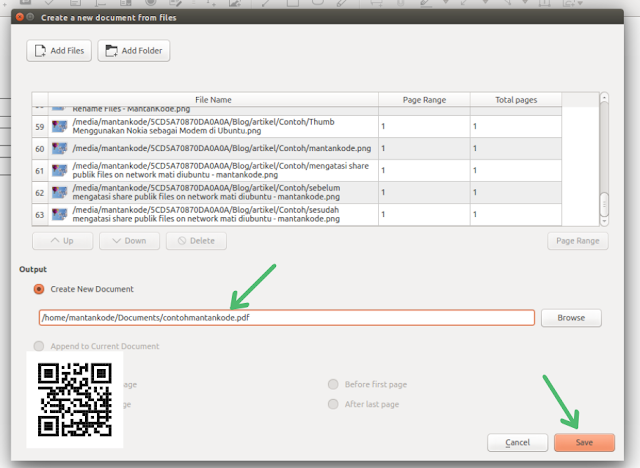Select Append to Current Document option
This screenshot has height=468, width=640.
click(x=39, y=346)
